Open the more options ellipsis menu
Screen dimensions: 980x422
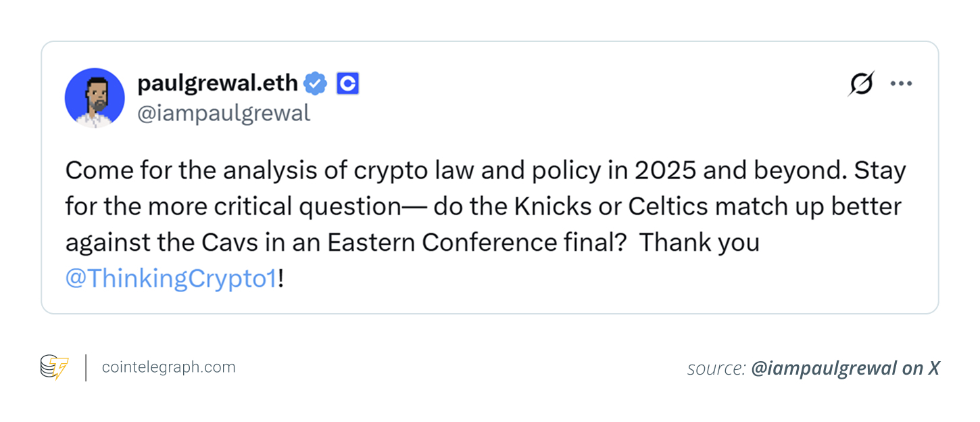click(x=901, y=83)
